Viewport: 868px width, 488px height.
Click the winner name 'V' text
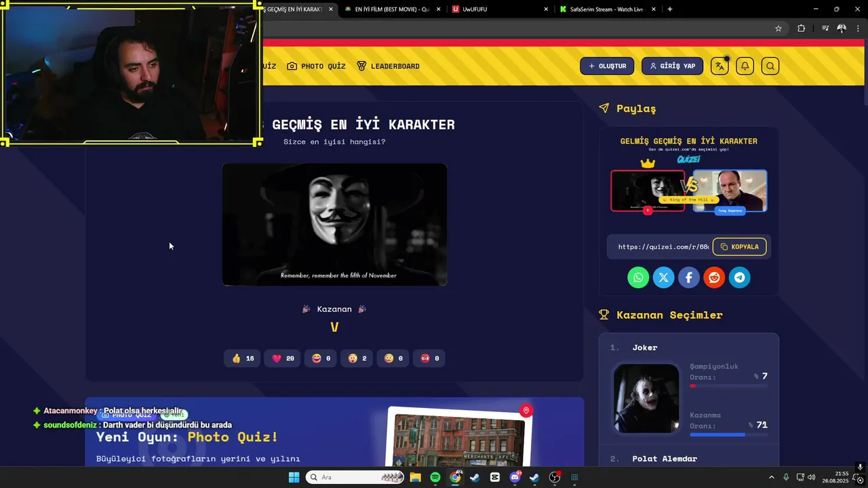tap(334, 327)
